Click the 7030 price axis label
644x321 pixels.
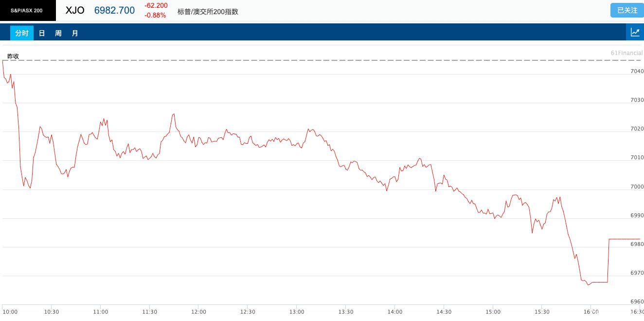637,100
